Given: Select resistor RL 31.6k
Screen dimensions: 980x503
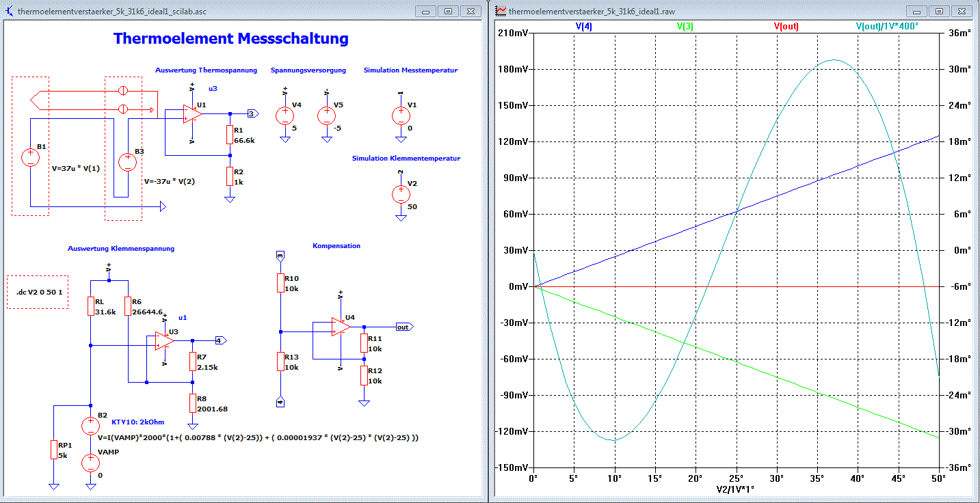Looking at the screenshot, I should coord(90,305).
